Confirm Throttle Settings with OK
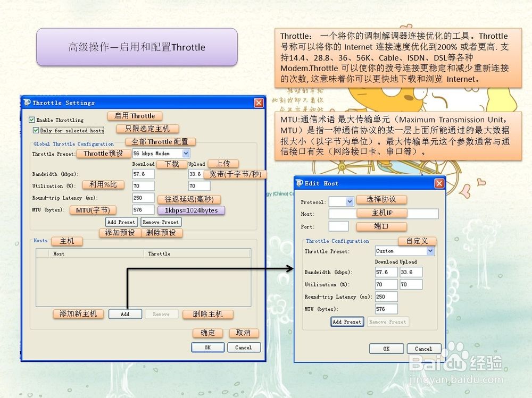 tap(207, 348)
